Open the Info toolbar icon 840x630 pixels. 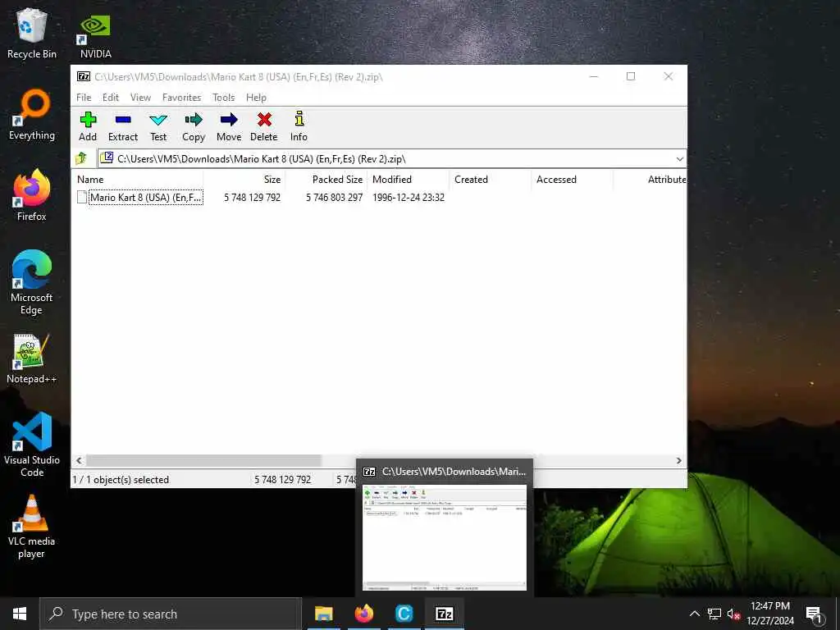(299, 119)
